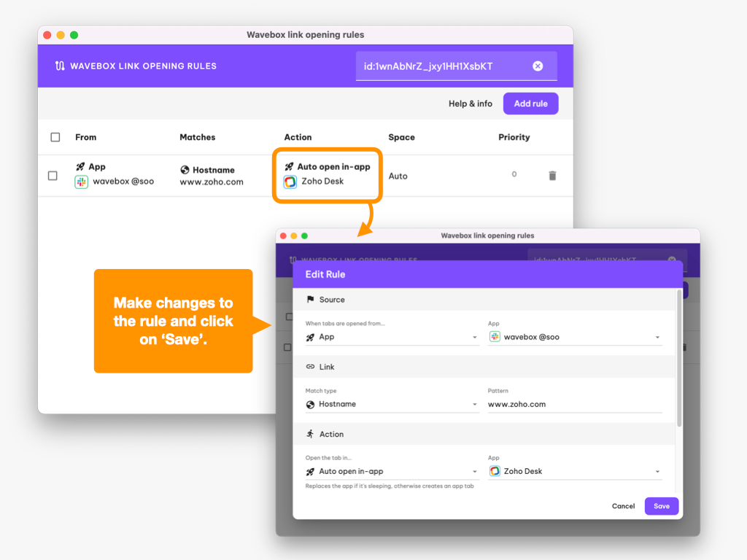Image resolution: width=747 pixels, height=560 pixels.
Task: Click the running figure icon in Action section
Action: (x=310, y=434)
